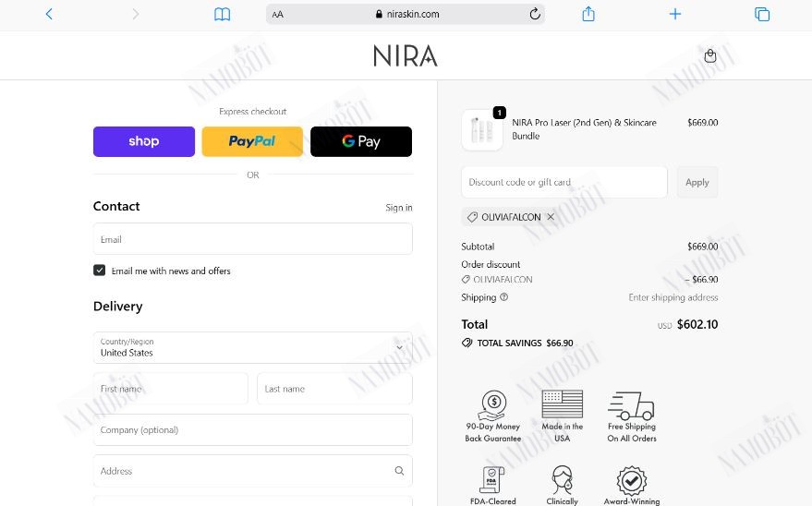Focus the Last name field
812x506 pixels.
pos(334,389)
